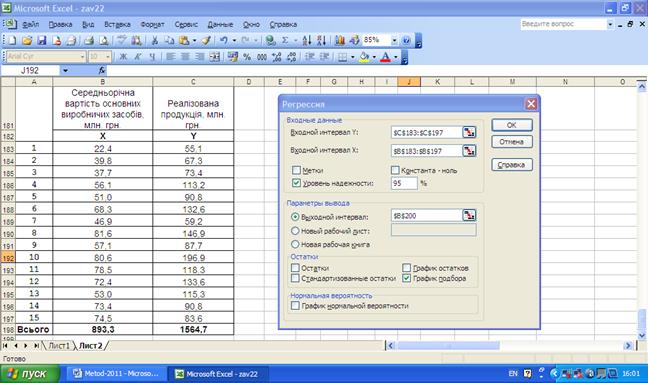
Task: Expand the Arial Cyr font name dropdown
Action: [x=83, y=57]
